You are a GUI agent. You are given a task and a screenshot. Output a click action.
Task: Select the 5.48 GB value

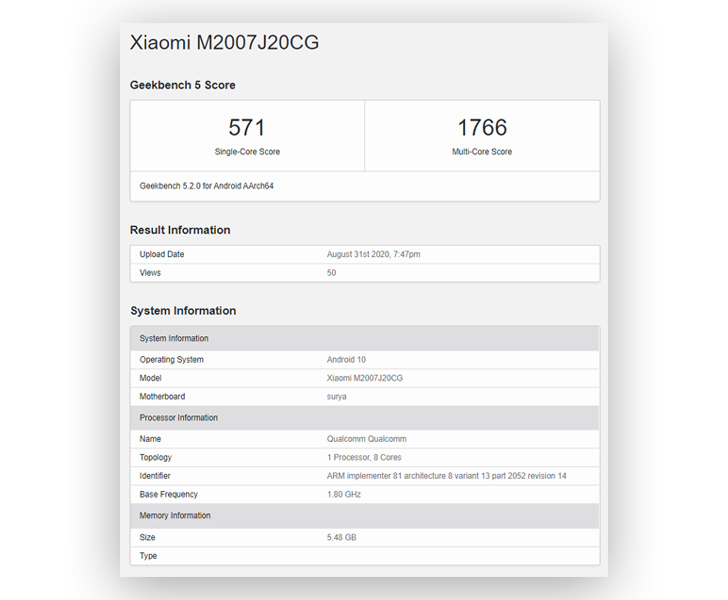tap(341, 537)
